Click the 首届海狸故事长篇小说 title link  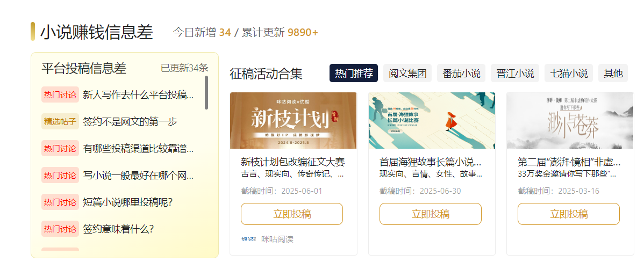(431, 162)
